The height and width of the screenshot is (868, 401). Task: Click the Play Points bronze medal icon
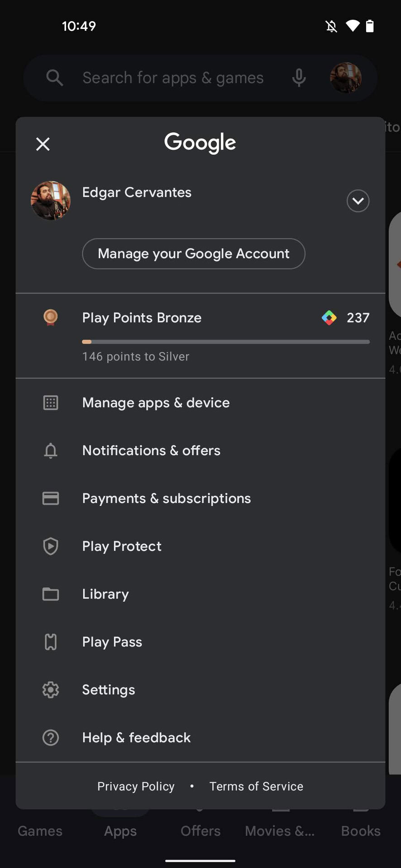51,317
